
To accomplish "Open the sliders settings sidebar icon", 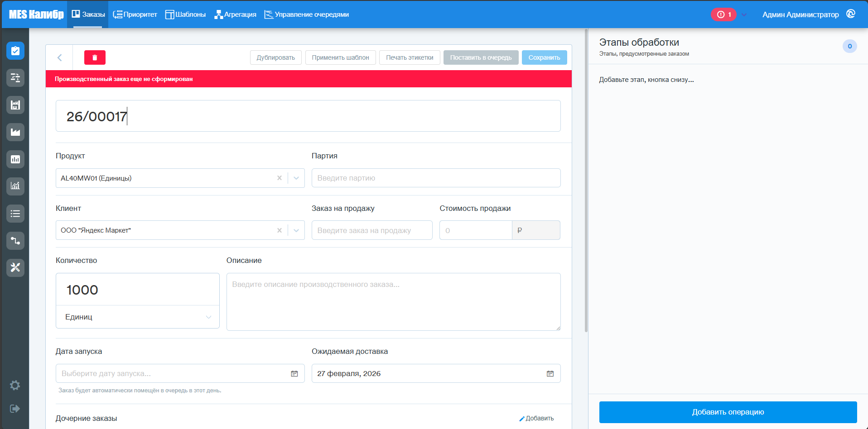I will (x=15, y=78).
